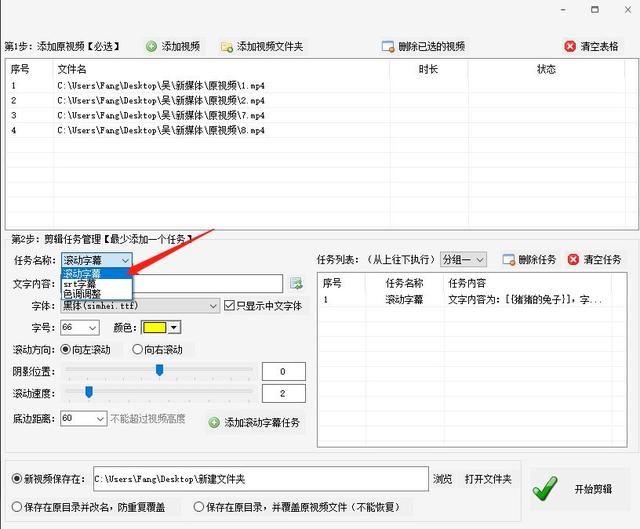Click the 浏览 browse button

click(442, 480)
